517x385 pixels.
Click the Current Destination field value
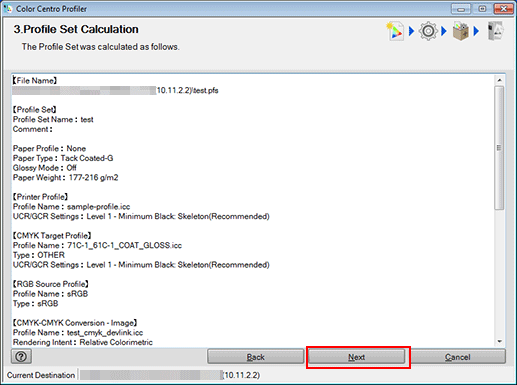click(x=170, y=375)
